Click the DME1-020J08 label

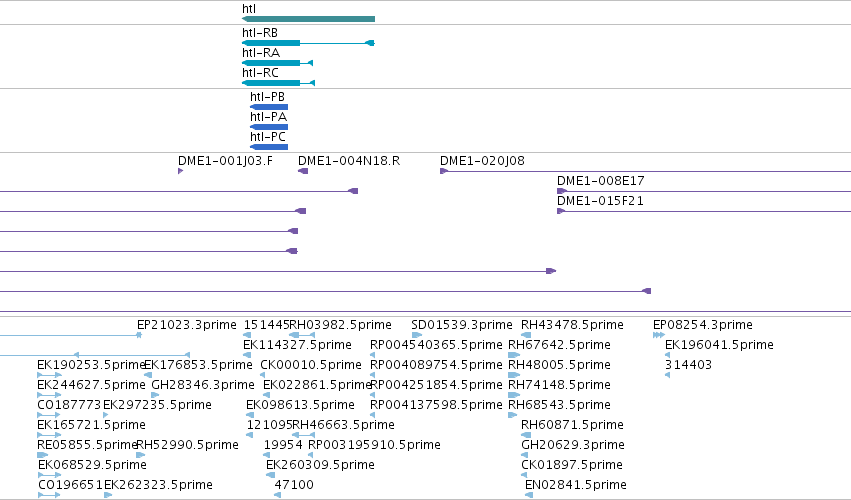(x=482, y=161)
